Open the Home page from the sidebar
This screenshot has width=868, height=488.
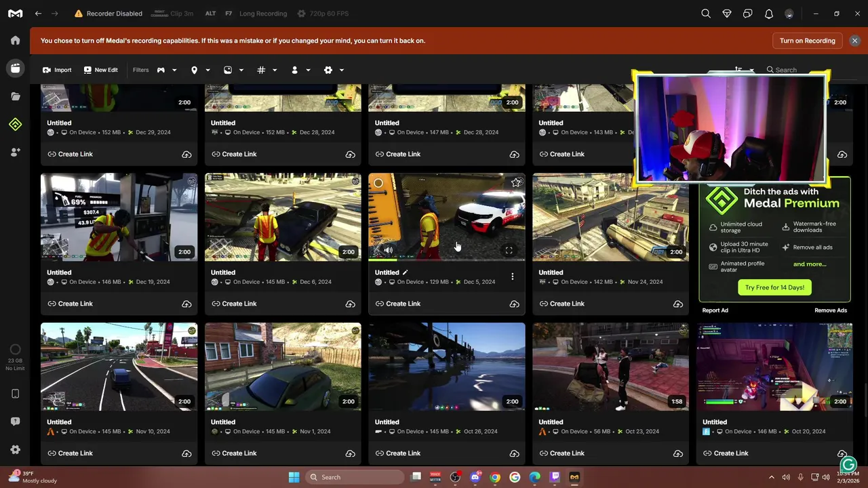pos(15,40)
